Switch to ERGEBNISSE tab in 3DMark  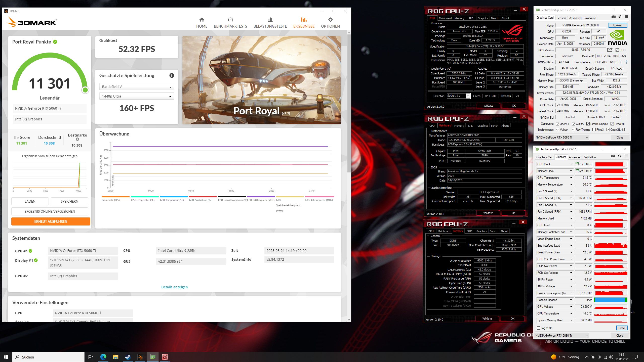304,23
